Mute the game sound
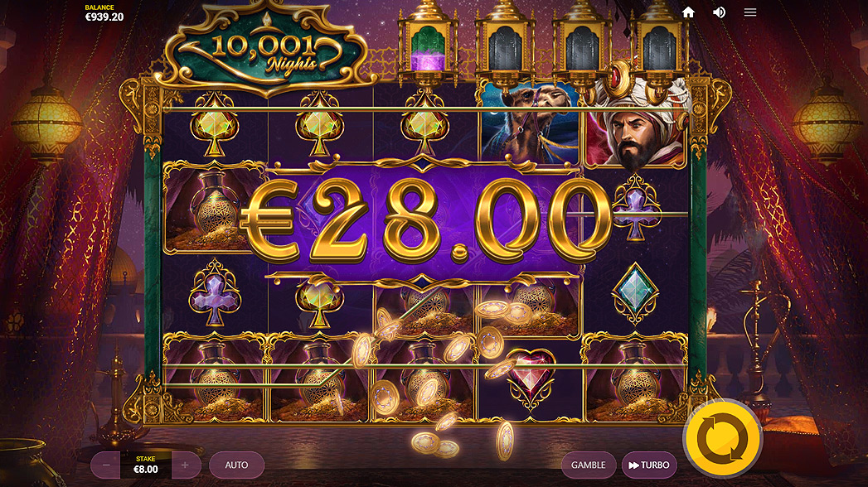Viewport: 868px width, 487px height. (x=719, y=12)
